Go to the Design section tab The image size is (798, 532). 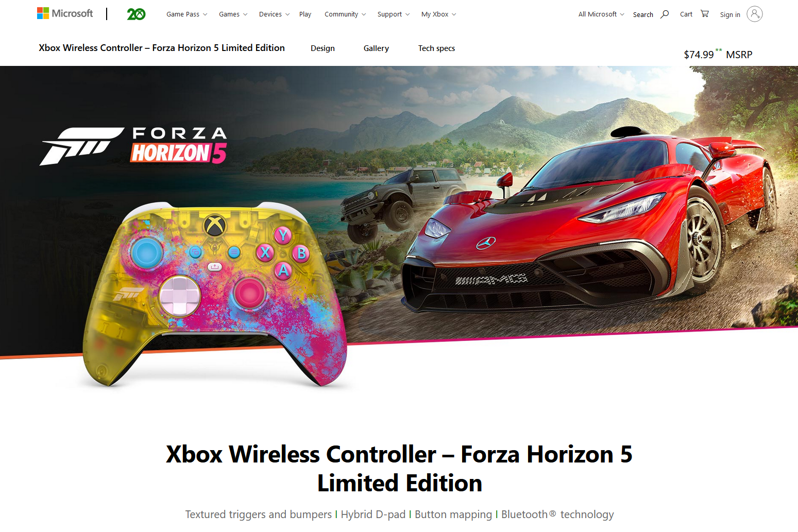tap(322, 48)
